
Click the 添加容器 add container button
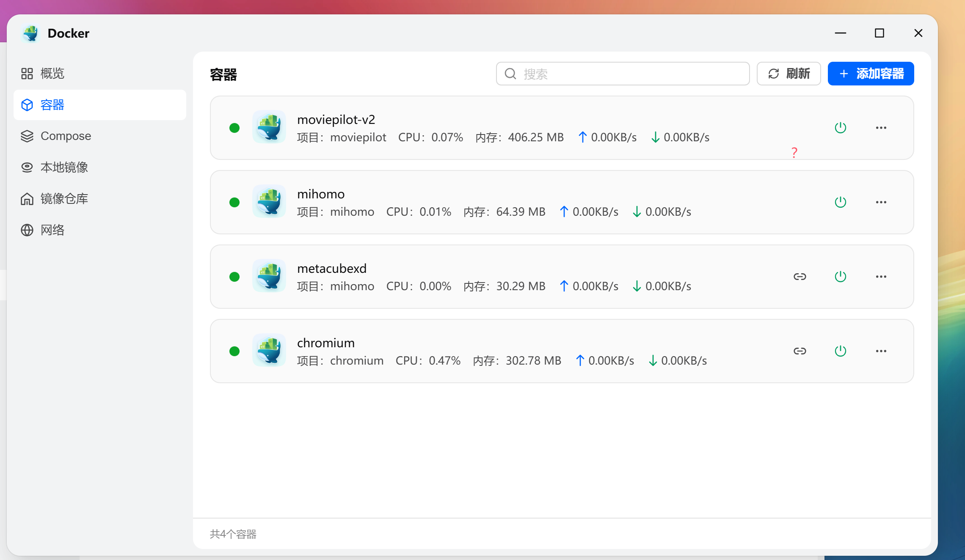tap(871, 74)
